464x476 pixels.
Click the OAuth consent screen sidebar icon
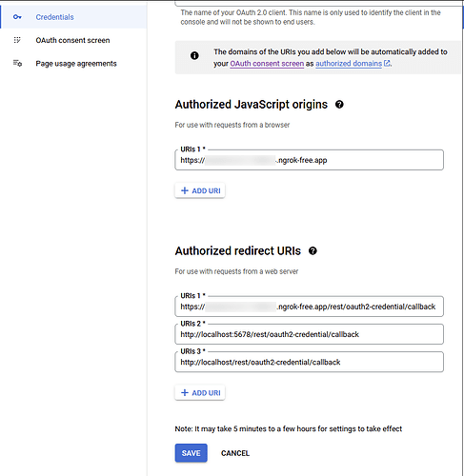click(x=17, y=40)
